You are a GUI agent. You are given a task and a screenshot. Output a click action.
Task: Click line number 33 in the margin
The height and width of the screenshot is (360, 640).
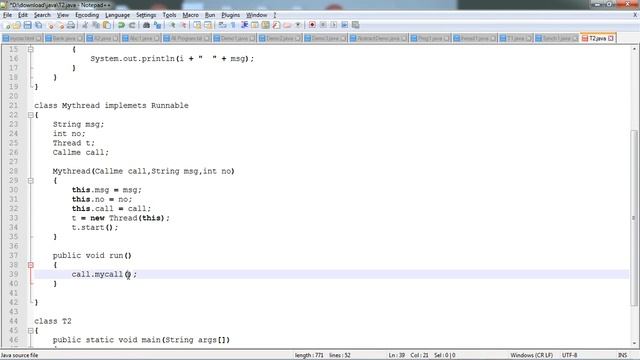coord(13,218)
